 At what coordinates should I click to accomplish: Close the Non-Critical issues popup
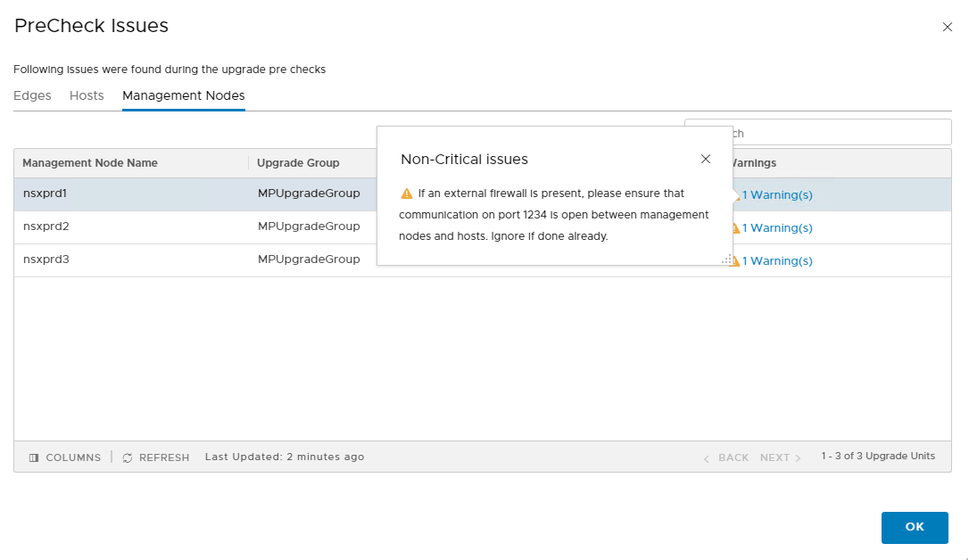705,160
